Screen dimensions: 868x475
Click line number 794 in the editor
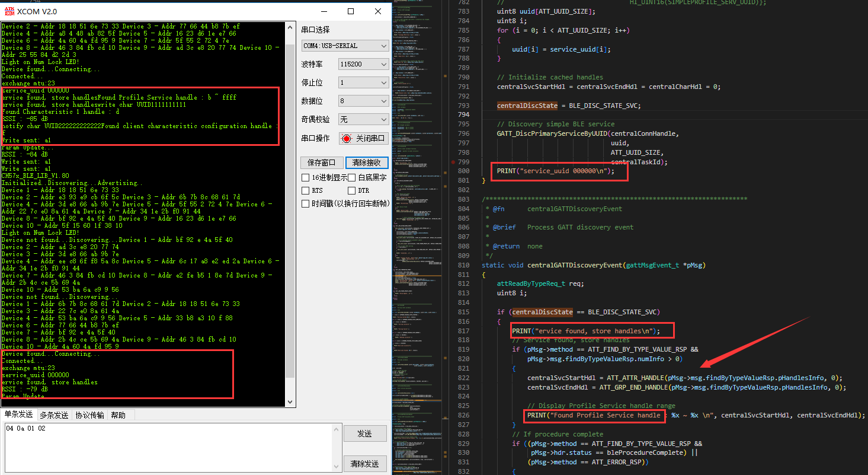[465, 114]
